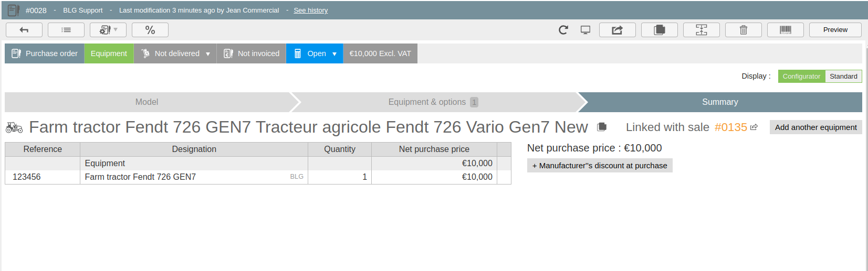868x271 pixels.
Task: Click the Net purchase price : €10,000 text
Action: [x=594, y=148]
